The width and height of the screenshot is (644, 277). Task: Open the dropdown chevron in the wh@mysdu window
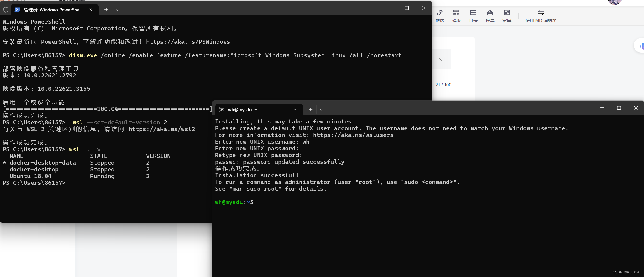click(321, 109)
